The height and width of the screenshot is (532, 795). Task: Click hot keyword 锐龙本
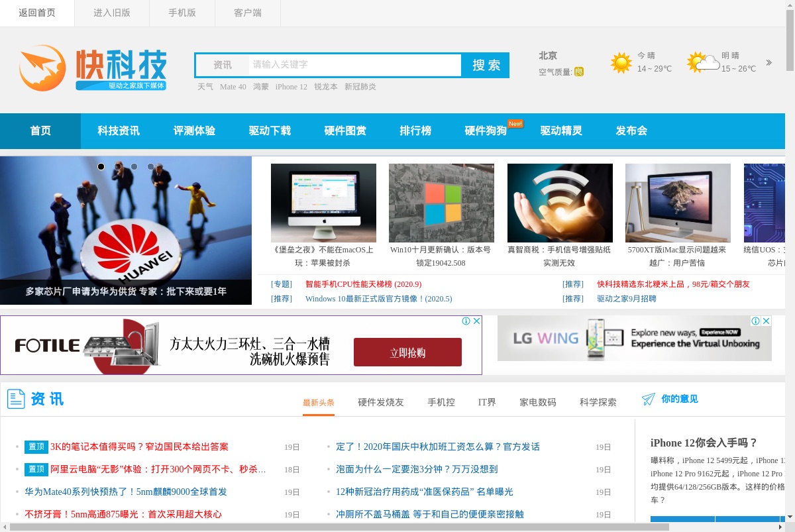(x=326, y=87)
